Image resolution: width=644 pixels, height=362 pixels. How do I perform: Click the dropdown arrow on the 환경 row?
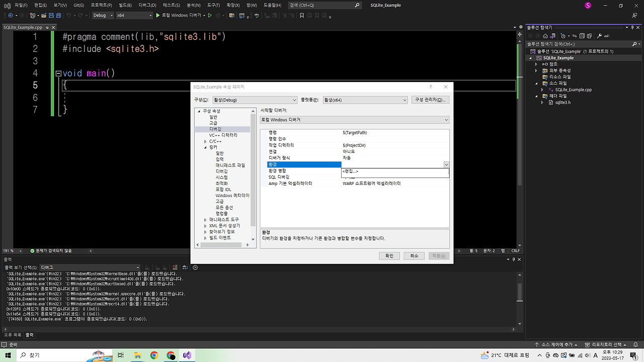coord(446,164)
